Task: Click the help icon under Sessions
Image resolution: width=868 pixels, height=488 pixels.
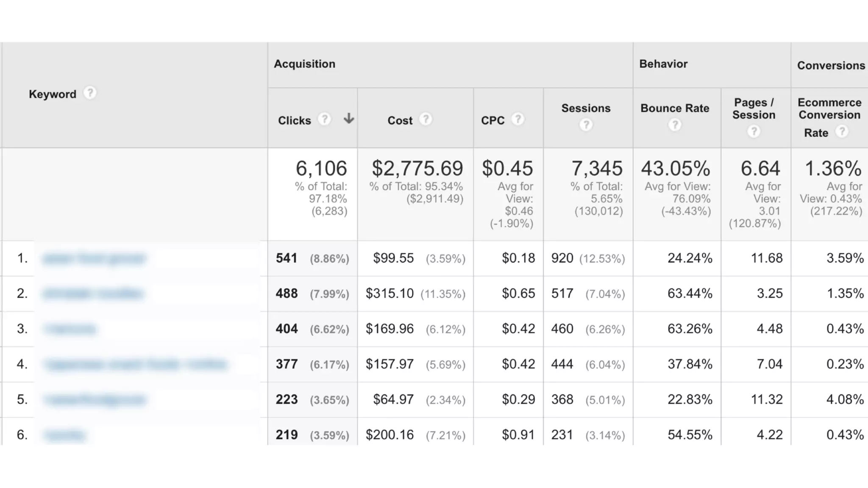Action: point(586,125)
